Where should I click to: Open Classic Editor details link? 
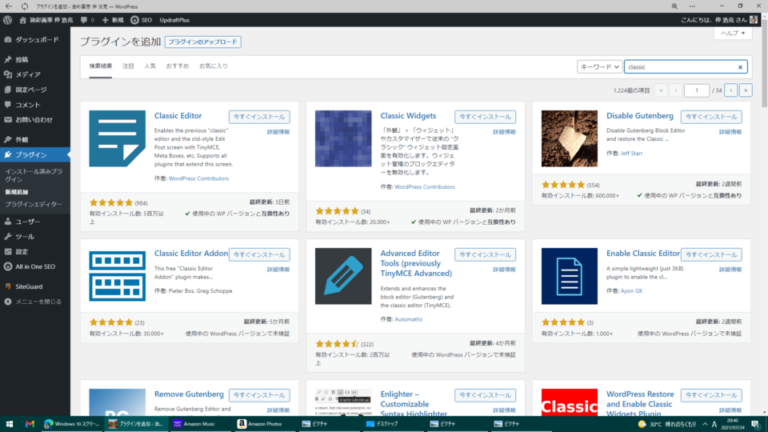pos(278,132)
